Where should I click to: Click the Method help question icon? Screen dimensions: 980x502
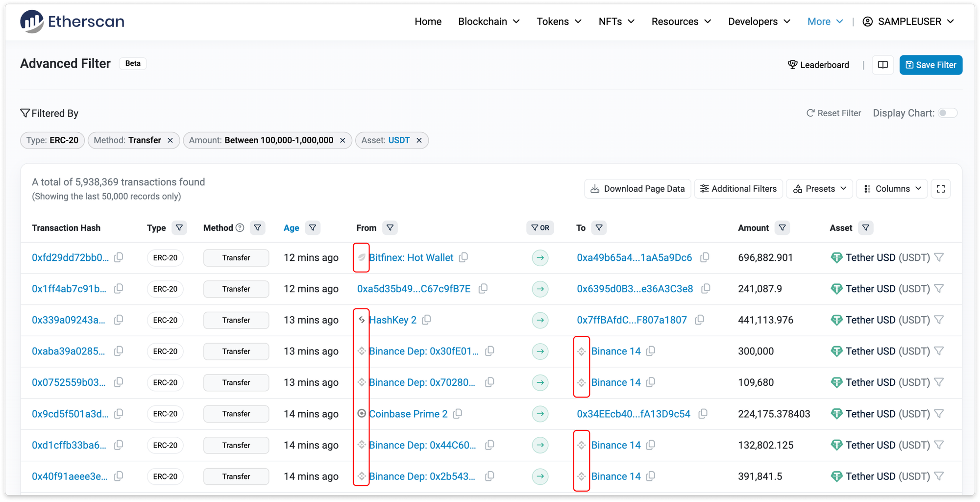click(x=240, y=228)
